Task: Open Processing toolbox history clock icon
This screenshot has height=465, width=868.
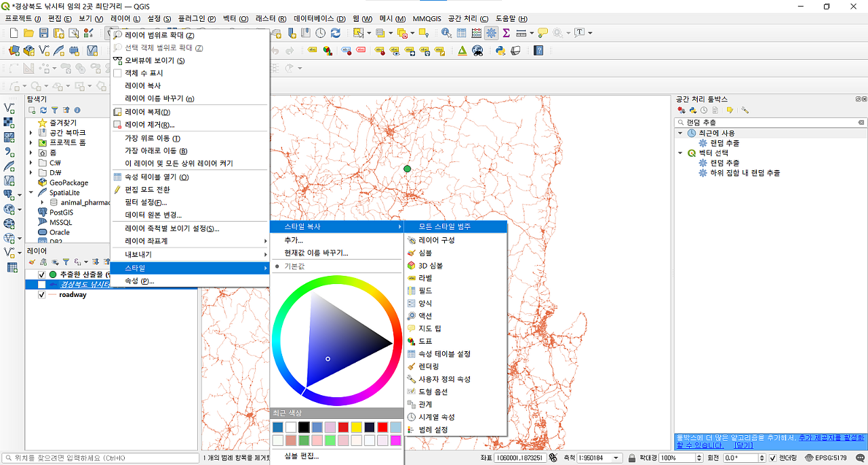Action: 704,110
